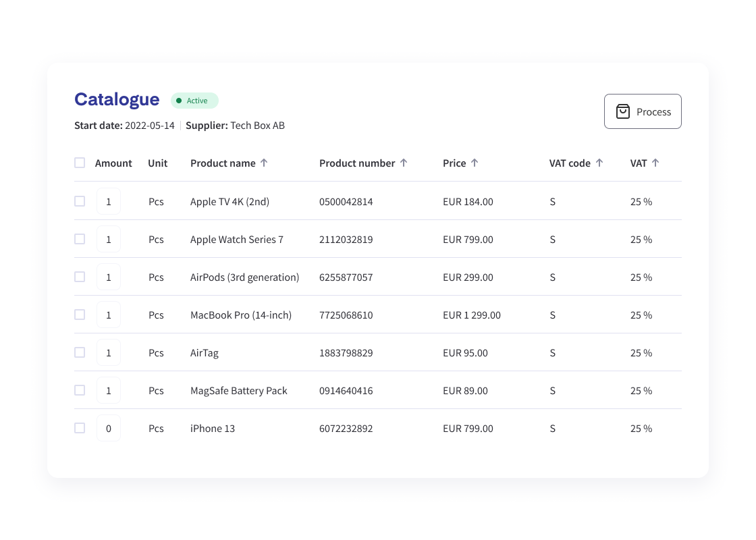Click product name iPhone 13
The image size is (756, 540).
pyautogui.click(x=213, y=428)
